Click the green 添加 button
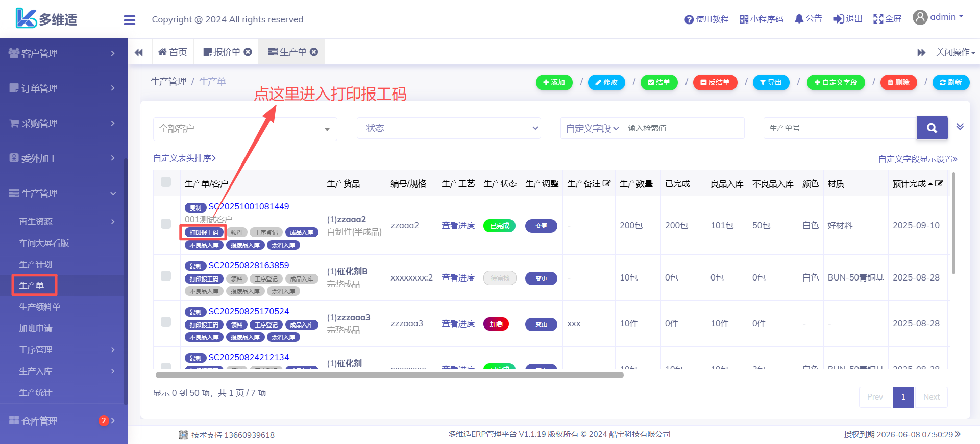Image resolution: width=980 pixels, height=444 pixels. (x=554, y=82)
